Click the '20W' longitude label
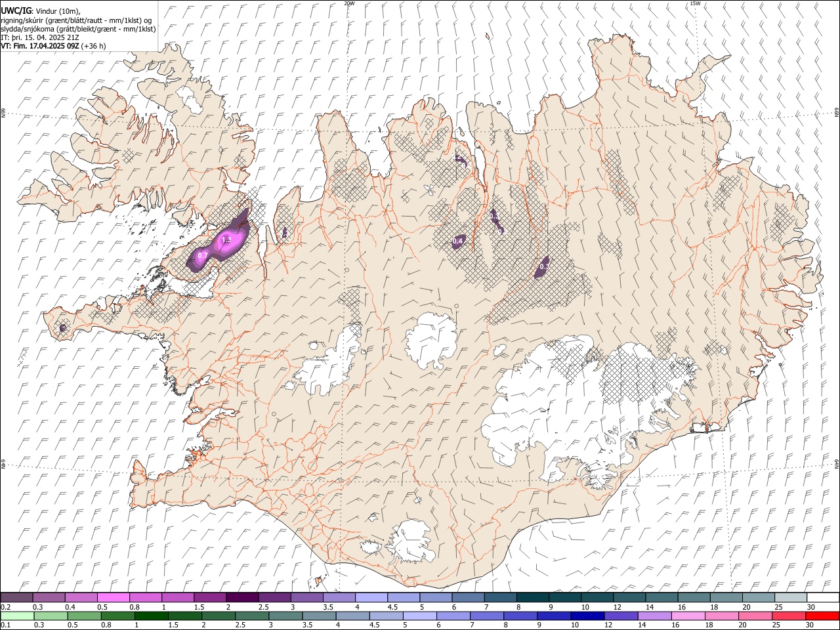 (349, 3)
